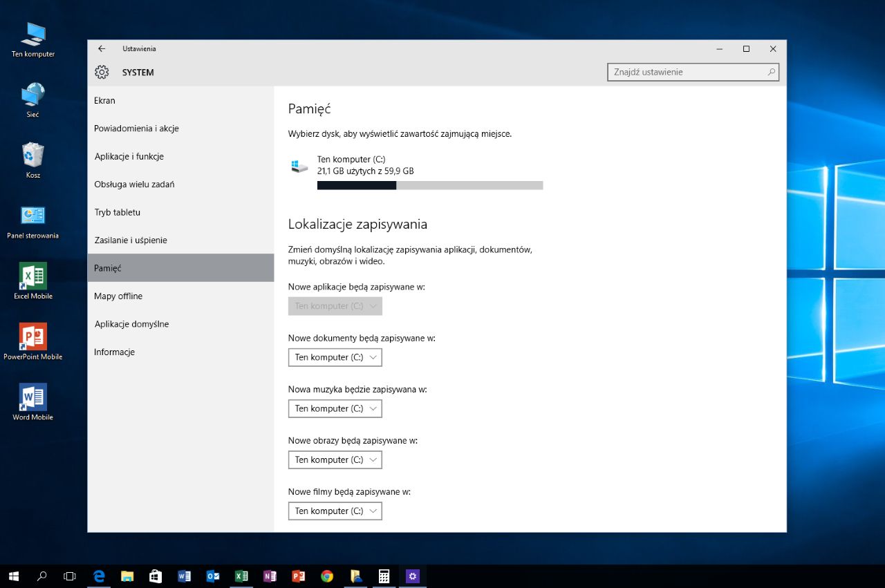The image size is (885, 588).
Task: Open Microsoft Edge from the taskbar
Action: [99, 576]
